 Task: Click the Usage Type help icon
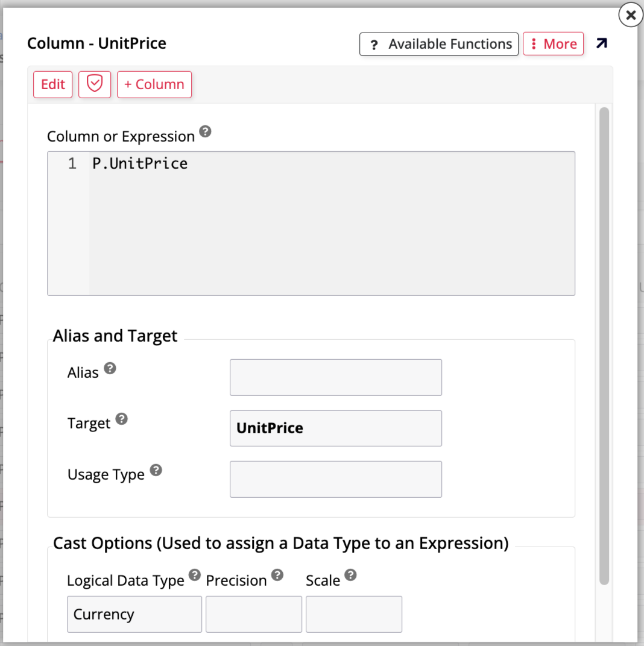(x=156, y=470)
